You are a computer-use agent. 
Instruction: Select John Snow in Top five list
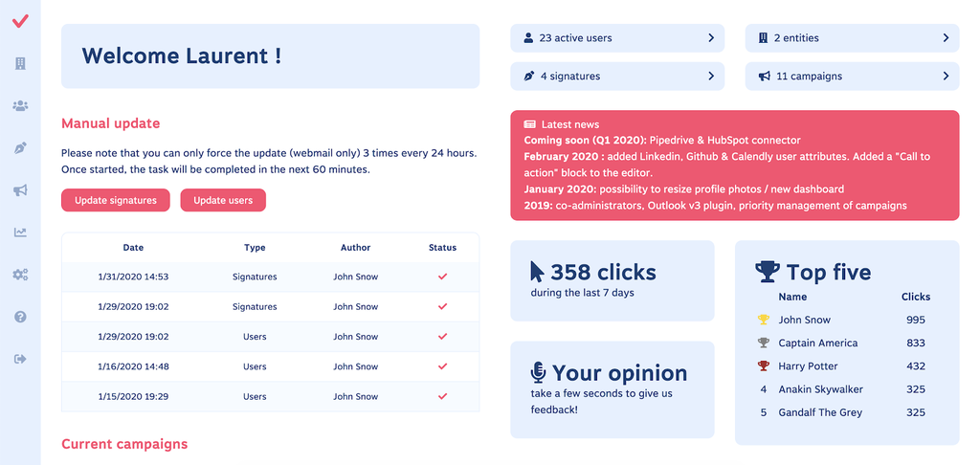(804, 321)
